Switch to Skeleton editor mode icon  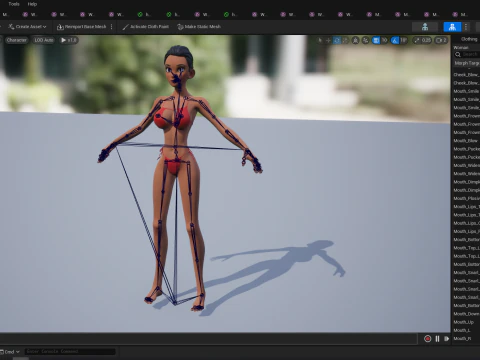[425, 27]
